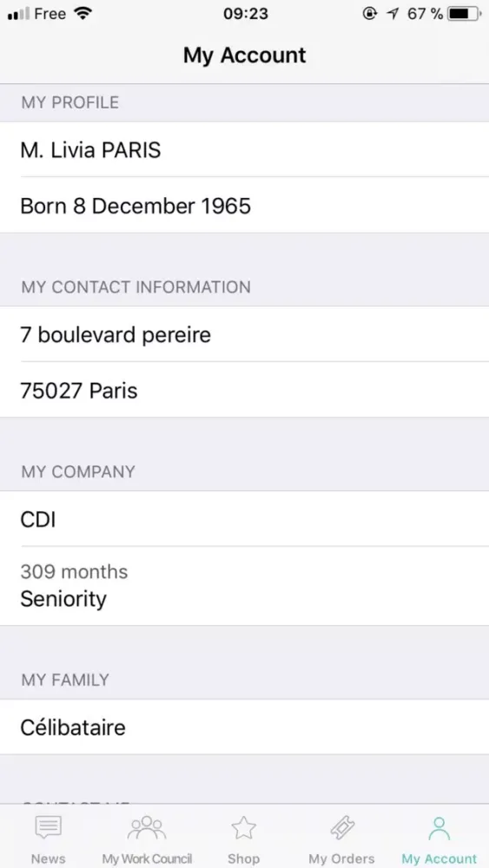Switch to the News tab label
The width and height of the screenshot is (489, 868).
point(48,858)
